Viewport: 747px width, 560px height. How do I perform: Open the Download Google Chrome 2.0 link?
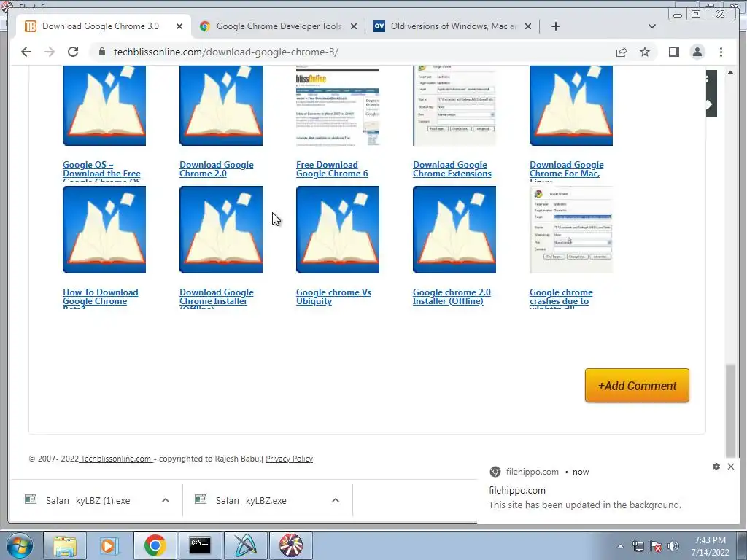click(x=216, y=169)
